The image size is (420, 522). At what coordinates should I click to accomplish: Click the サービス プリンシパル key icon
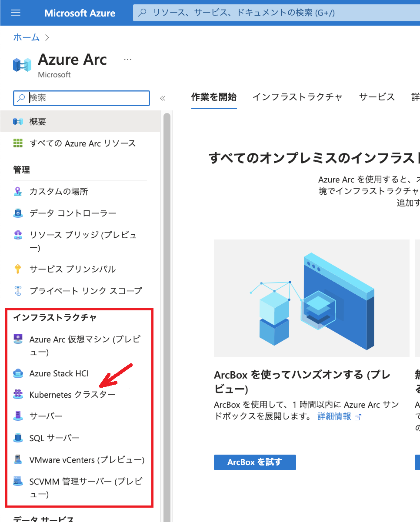[x=18, y=269]
